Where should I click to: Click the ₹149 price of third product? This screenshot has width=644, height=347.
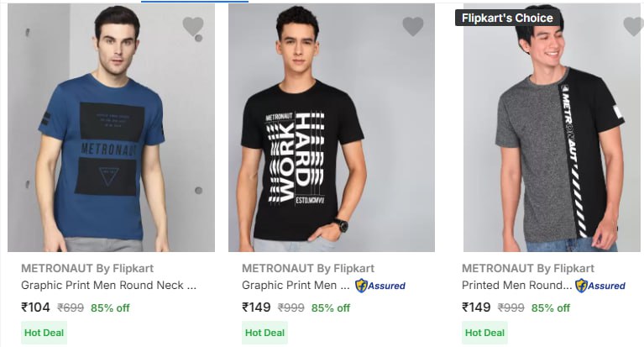point(476,308)
